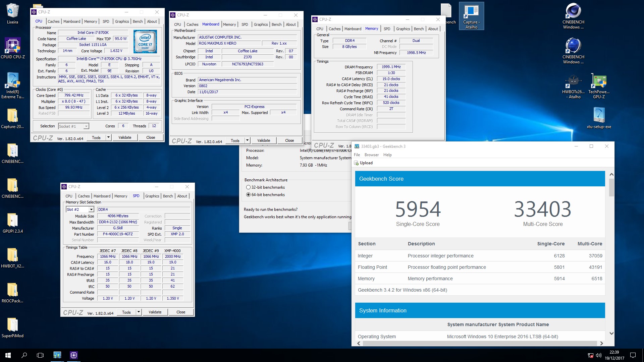
Task: Open HWBOTx26 Atalho desktop shortcut
Action: click(x=573, y=86)
